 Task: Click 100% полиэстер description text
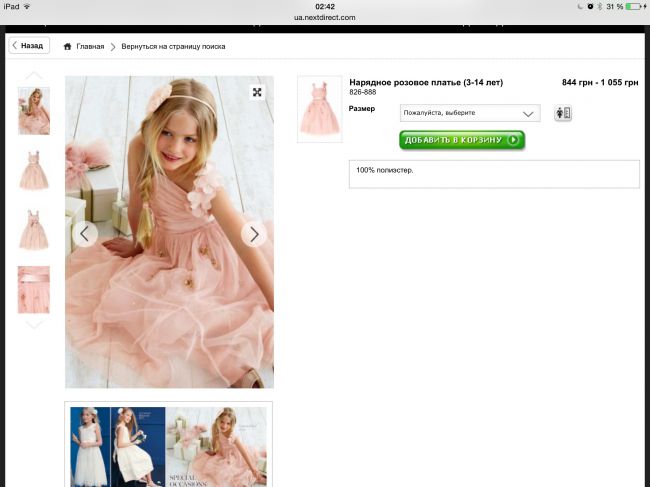tap(385, 170)
